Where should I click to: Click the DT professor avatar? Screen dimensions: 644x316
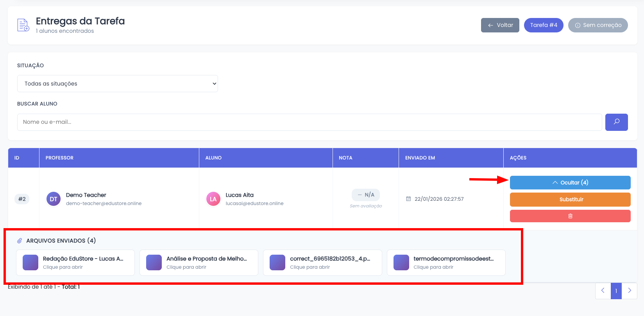pos(54,199)
